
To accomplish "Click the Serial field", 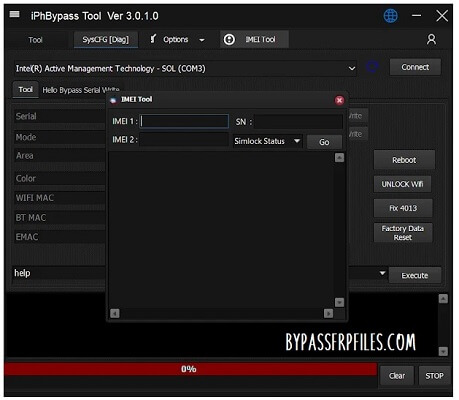I will [x=60, y=116].
